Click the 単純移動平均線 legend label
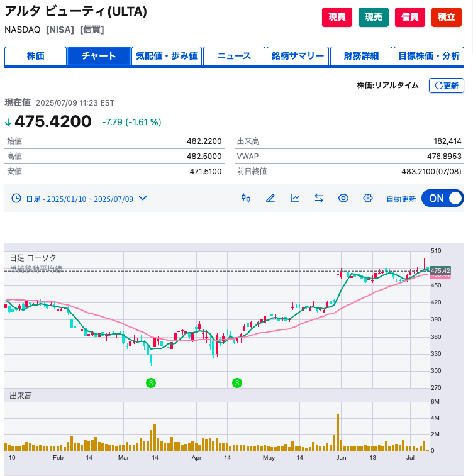Viewport: 473px width, 476px height. (x=36, y=269)
